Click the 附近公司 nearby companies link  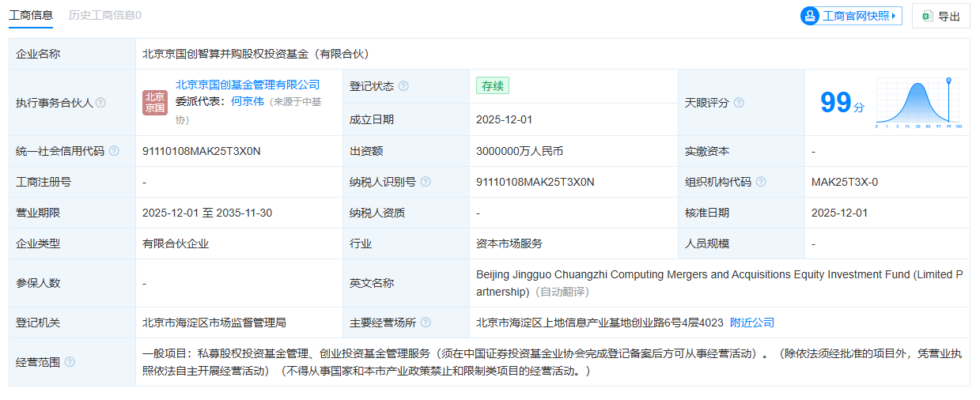click(751, 323)
